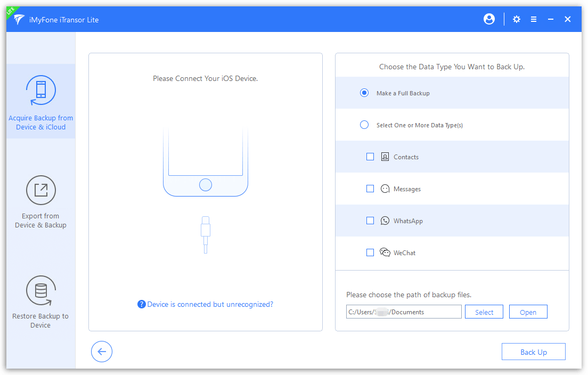This screenshot has width=588, height=375.
Task: Click the iPhone device illustration
Action: pyautogui.click(x=206, y=161)
